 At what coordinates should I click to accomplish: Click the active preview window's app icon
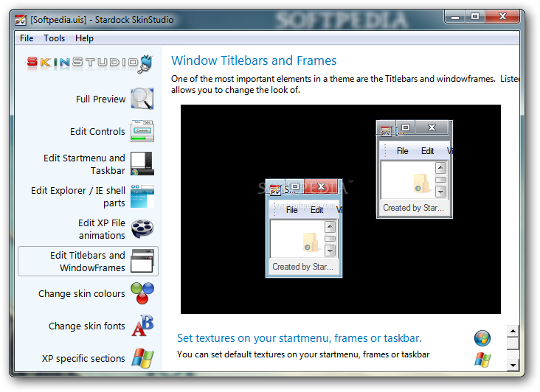pos(275,189)
